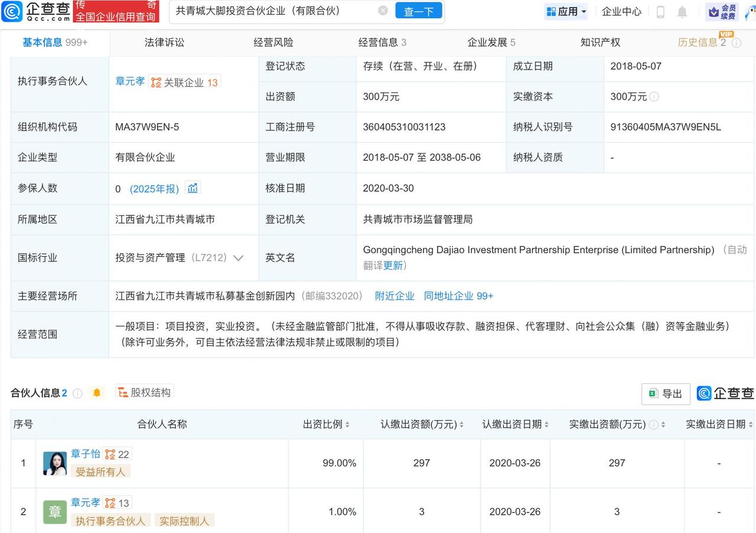
Task: Click the 实际控制人 tag
Action: tap(184, 521)
